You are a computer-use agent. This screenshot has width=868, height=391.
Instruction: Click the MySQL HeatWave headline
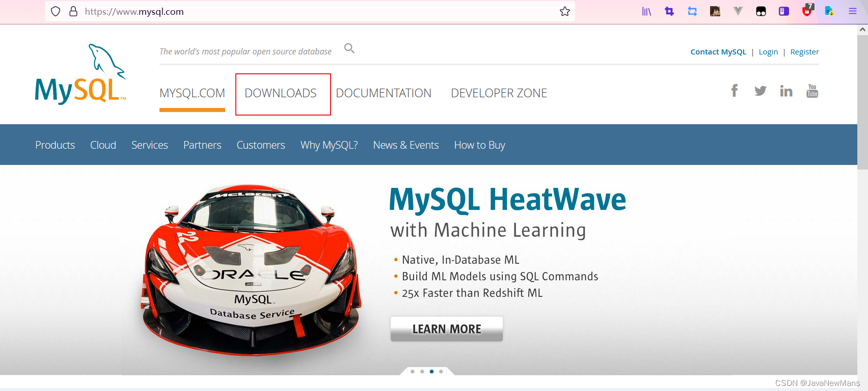(x=507, y=200)
